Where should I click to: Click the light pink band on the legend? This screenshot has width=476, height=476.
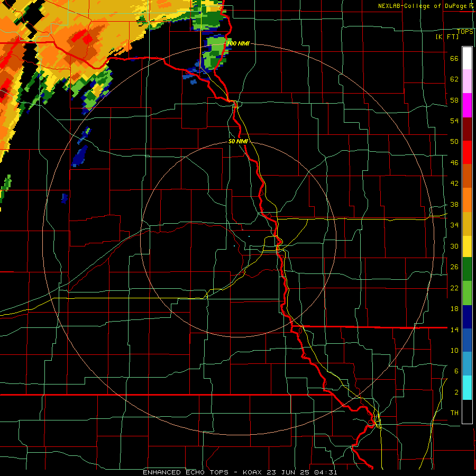pyautogui.click(x=467, y=81)
